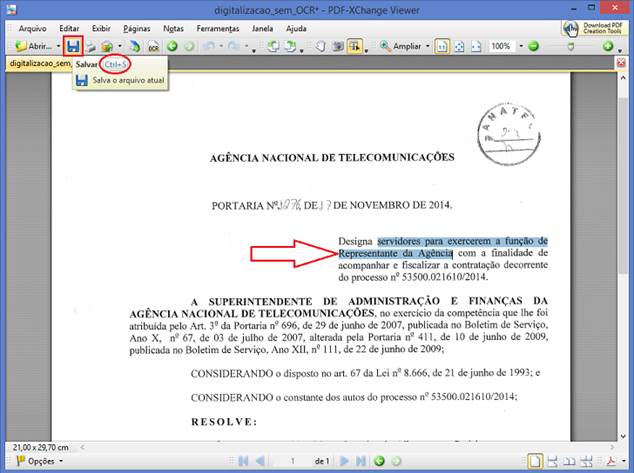Choose Fit Width zoom icon
Screen dimensions: 634x473
coord(476,46)
